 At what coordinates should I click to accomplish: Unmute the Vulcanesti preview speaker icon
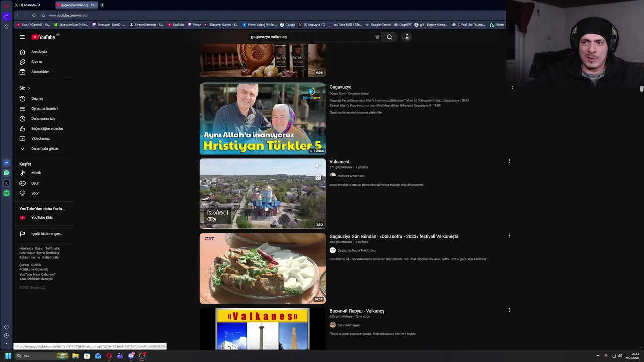(318, 165)
